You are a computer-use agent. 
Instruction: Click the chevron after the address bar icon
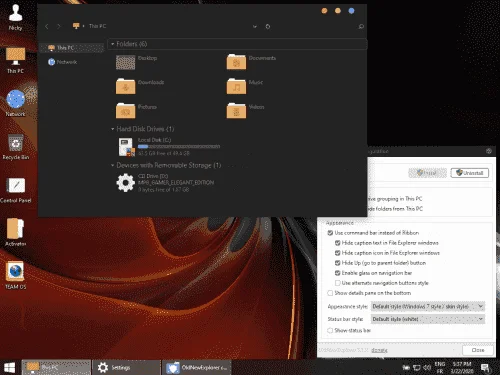tap(83, 26)
